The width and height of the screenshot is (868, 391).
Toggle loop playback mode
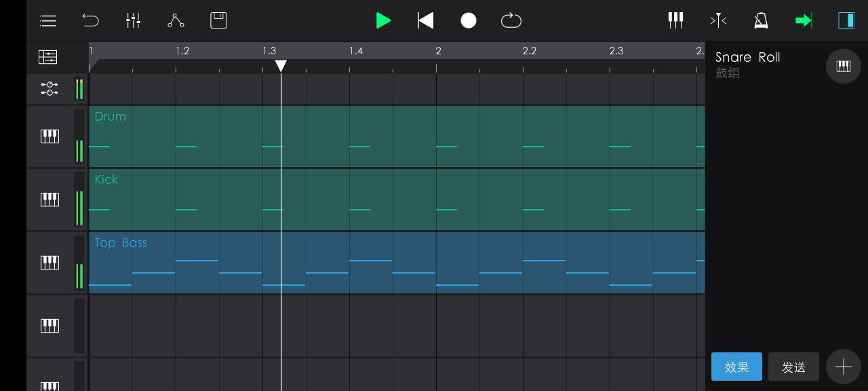point(511,21)
